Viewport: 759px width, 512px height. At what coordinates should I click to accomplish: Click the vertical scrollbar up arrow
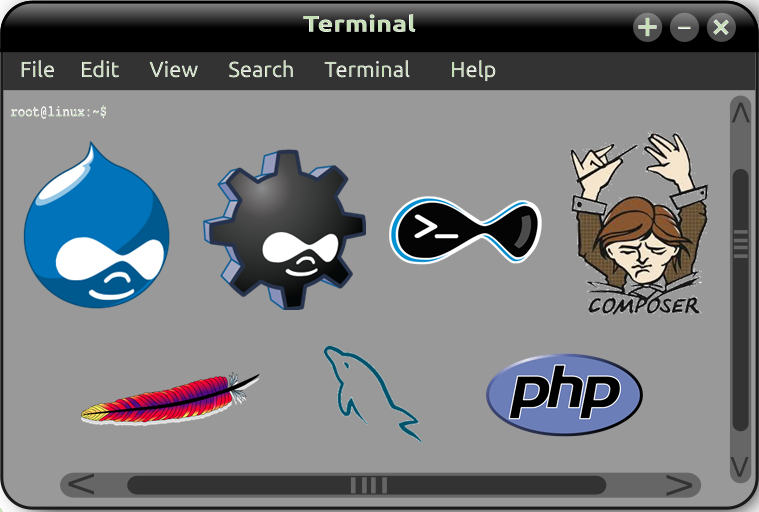(x=741, y=113)
